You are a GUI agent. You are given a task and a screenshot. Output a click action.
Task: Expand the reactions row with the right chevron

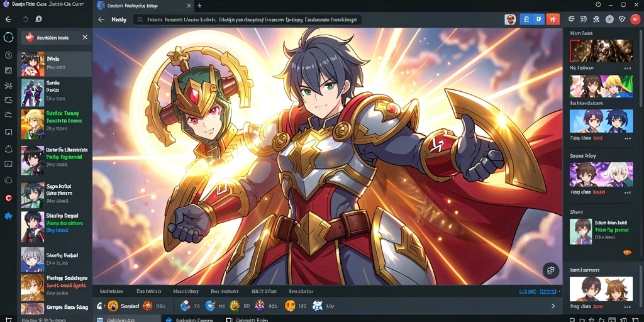[x=553, y=306]
